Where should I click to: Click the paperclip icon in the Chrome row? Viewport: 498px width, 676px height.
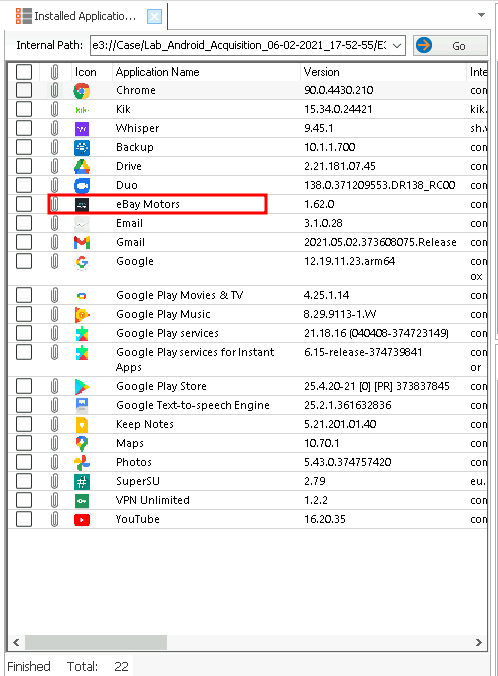(x=54, y=91)
